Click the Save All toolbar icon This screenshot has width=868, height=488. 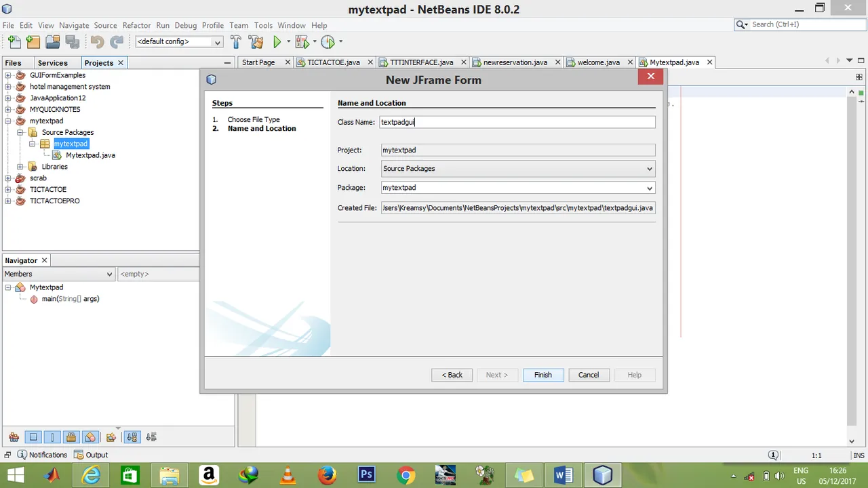pyautogui.click(x=72, y=42)
